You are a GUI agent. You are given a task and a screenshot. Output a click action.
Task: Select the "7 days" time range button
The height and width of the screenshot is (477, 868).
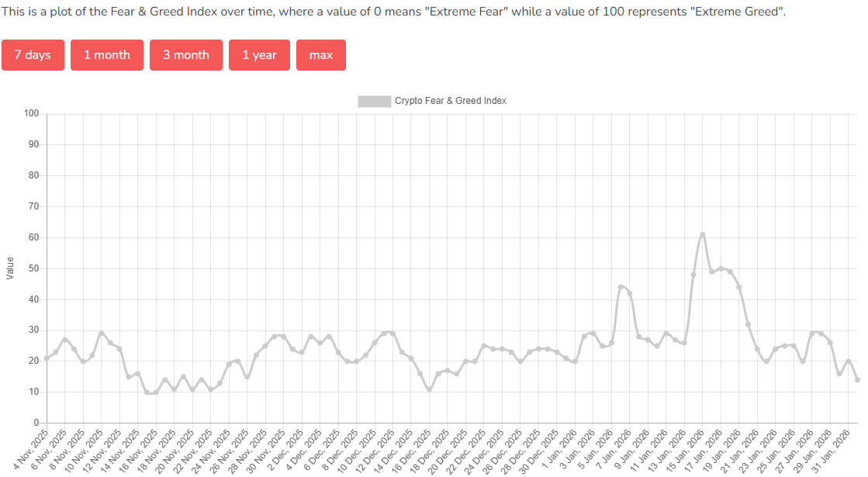[33, 54]
